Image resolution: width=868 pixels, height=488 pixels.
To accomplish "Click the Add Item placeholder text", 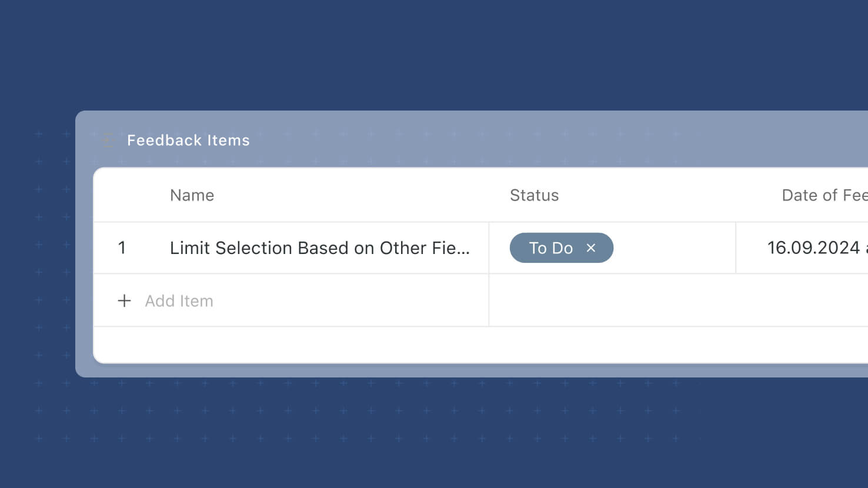I will pyautogui.click(x=179, y=301).
